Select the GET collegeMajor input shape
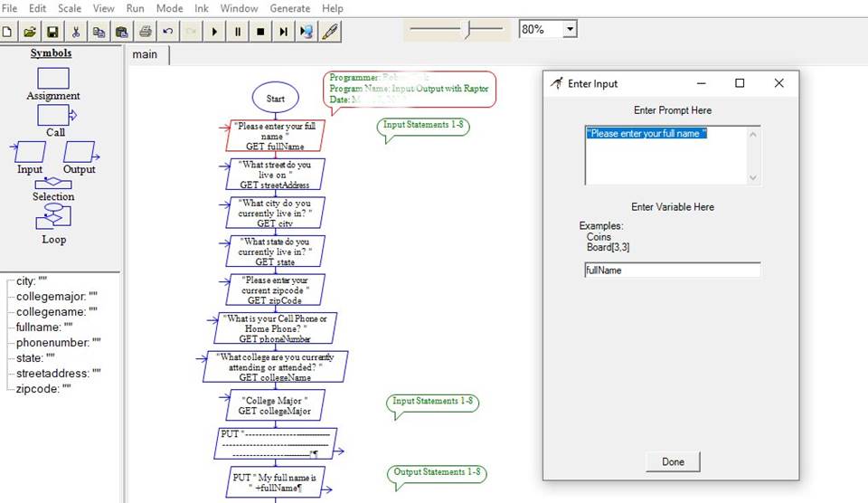 [275, 405]
